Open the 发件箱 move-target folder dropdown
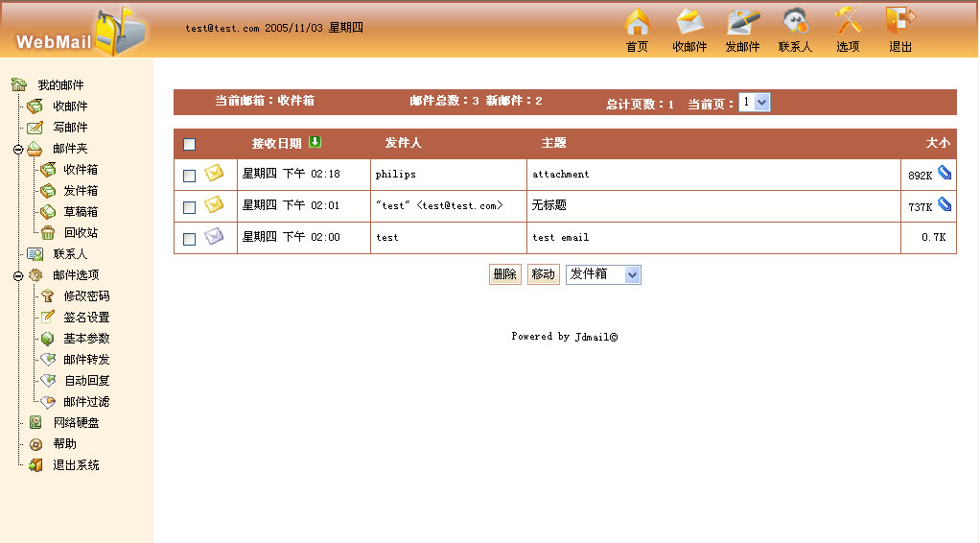Image resolution: width=980 pixels, height=543 pixels. tap(603, 274)
